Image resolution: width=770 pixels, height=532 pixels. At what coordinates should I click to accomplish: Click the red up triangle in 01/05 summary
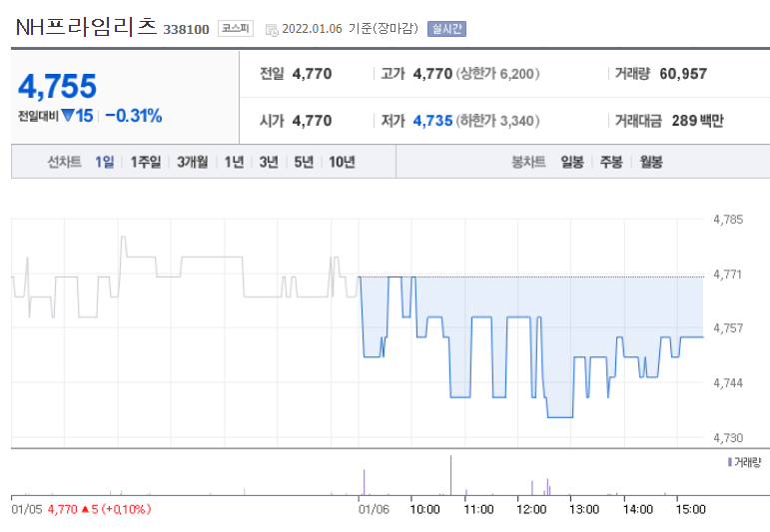[x=85, y=509]
